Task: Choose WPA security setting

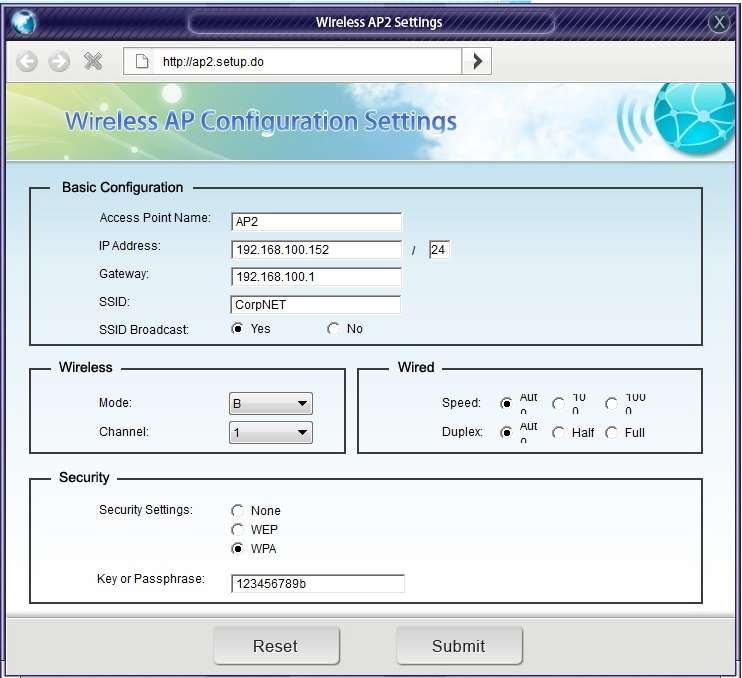Action: click(x=237, y=548)
